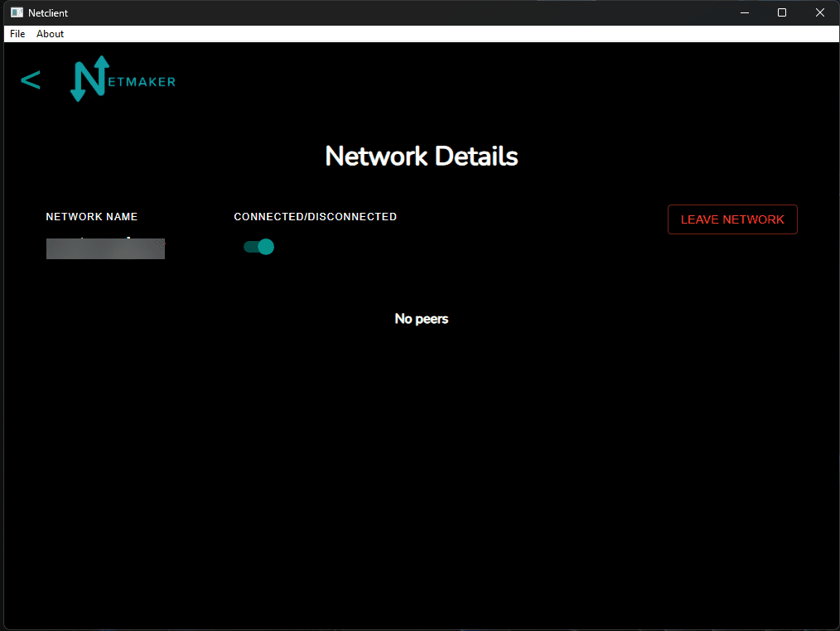Click the Netmaker logo
The height and width of the screenshot is (631, 840).
click(x=123, y=79)
